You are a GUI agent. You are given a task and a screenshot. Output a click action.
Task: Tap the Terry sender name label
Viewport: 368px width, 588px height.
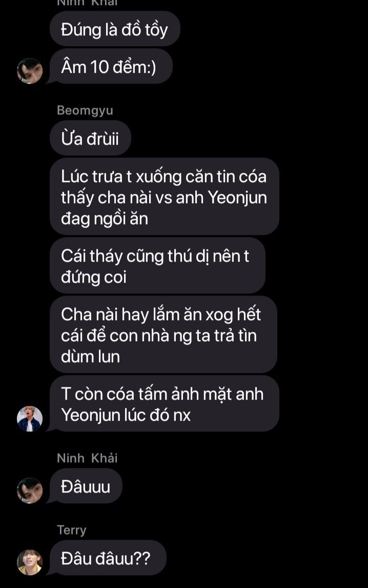pos(72,530)
